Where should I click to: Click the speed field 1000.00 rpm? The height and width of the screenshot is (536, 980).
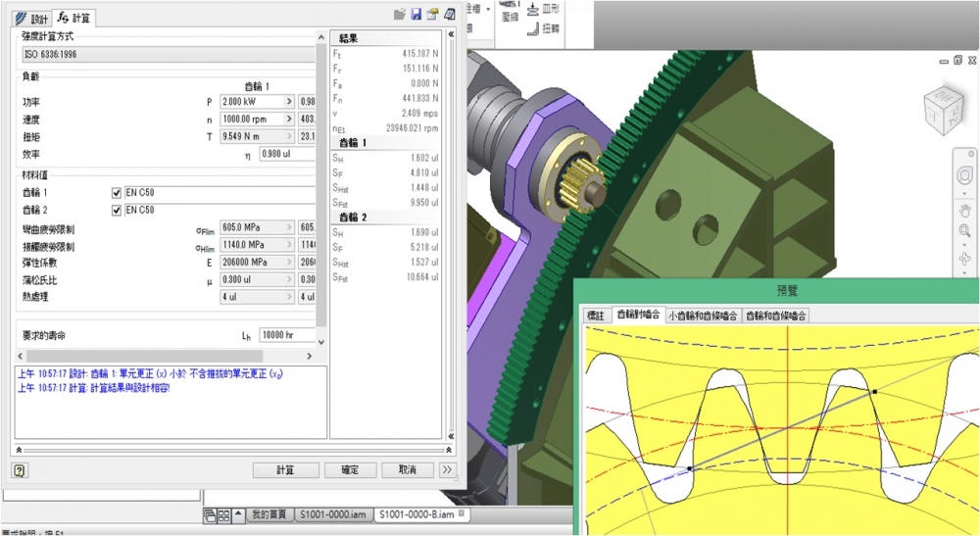[x=251, y=119]
